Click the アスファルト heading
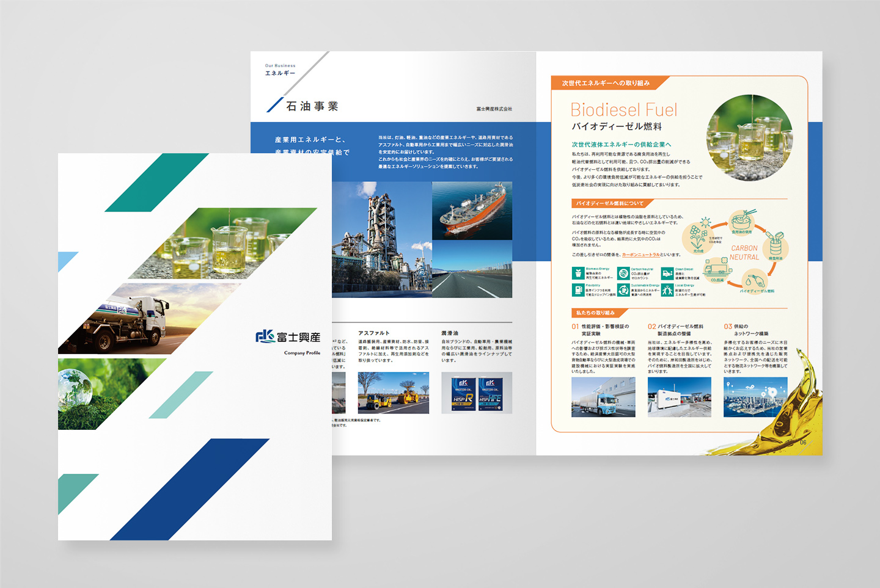 (373, 333)
